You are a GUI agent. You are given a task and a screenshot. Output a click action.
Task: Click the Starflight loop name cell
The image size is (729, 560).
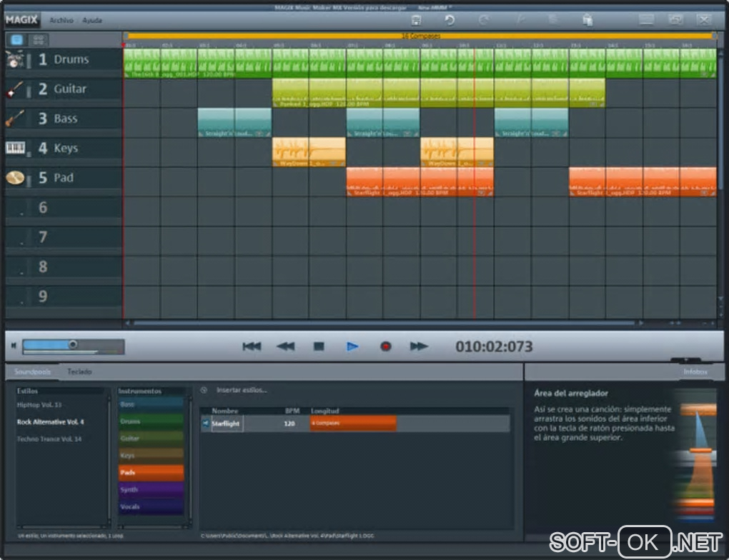click(227, 424)
